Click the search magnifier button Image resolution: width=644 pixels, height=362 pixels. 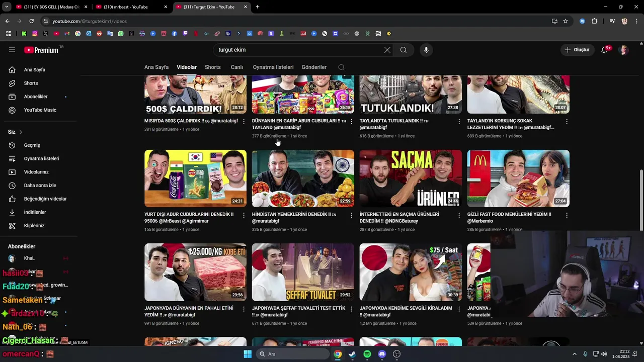404,50
